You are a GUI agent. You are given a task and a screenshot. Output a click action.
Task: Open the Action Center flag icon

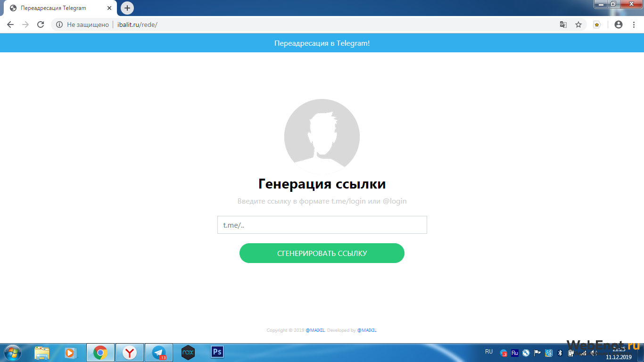pos(537,353)
